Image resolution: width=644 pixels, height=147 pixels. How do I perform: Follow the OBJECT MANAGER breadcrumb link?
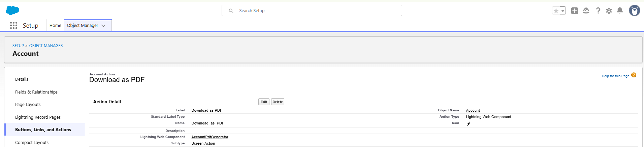(x=46, y=46)
